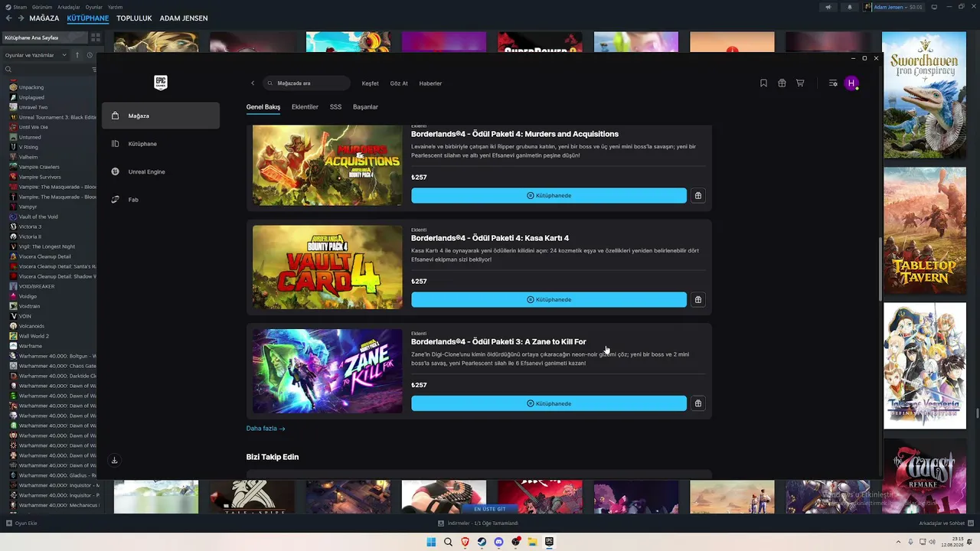Open the Epic gift redeem icon

tap(782, 83)
